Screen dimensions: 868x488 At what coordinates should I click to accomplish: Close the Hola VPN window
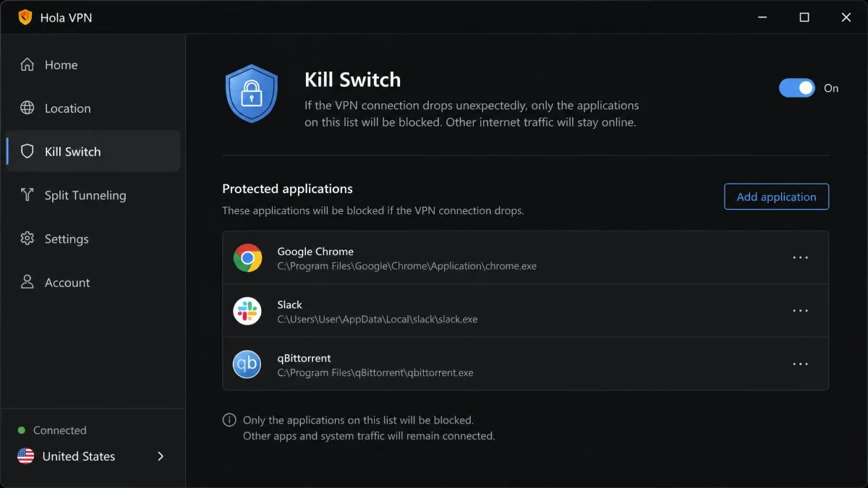[x=846, y=17]
